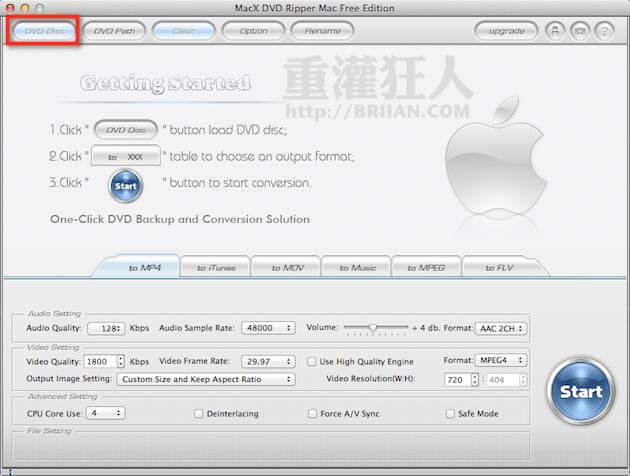
Task: Click the 'Video Setting' group label
Action: tap(53, 347)
